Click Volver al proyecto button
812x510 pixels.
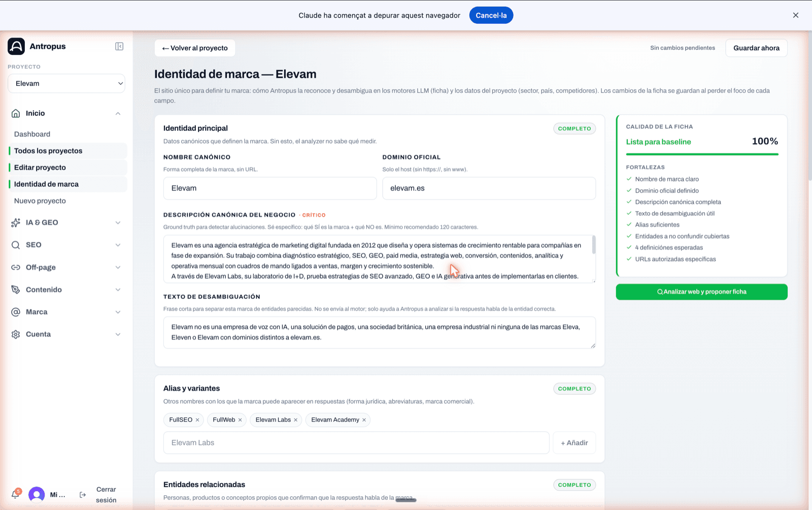(195, 48)
